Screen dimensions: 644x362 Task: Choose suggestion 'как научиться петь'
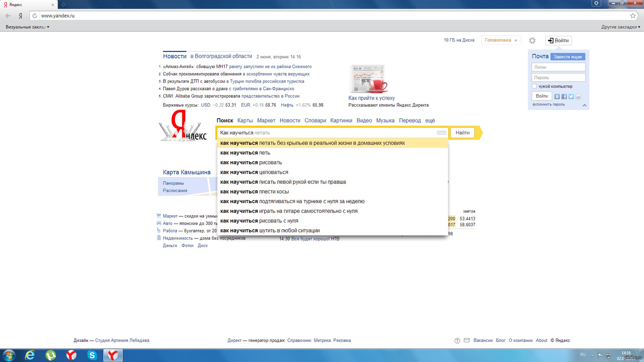click(x=332, y=153)
